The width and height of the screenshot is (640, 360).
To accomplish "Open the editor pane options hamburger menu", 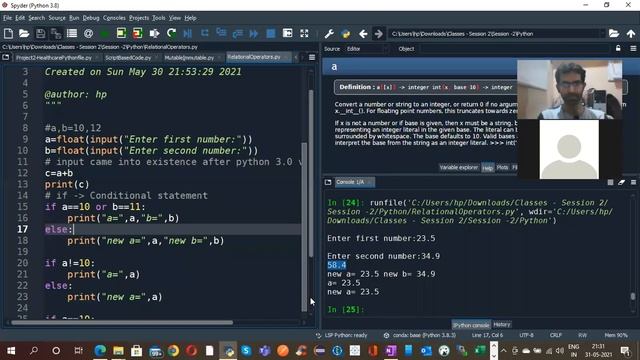I will [312, 58].
